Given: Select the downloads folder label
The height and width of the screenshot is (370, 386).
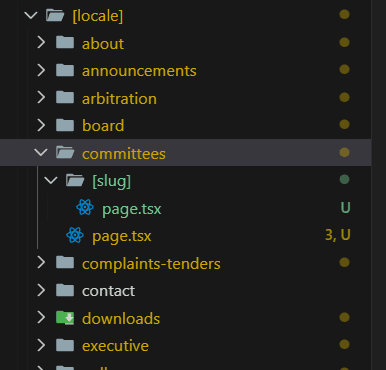Looking at the screenshot, I should click(121, 319).
